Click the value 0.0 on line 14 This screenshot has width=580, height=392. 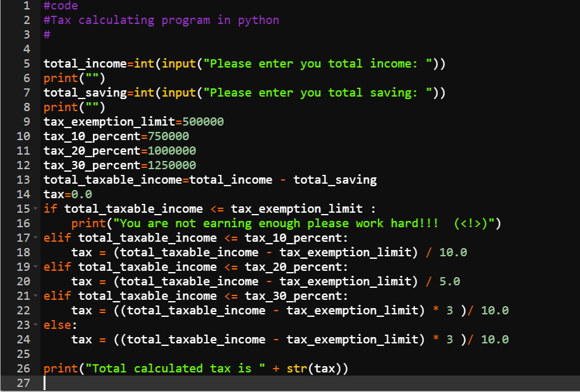[82, 194]
